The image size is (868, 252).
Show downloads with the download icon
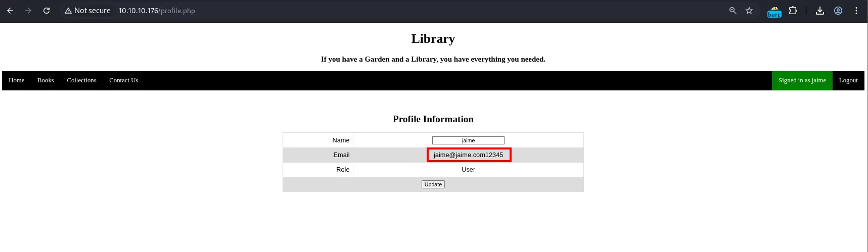(820, 11)
